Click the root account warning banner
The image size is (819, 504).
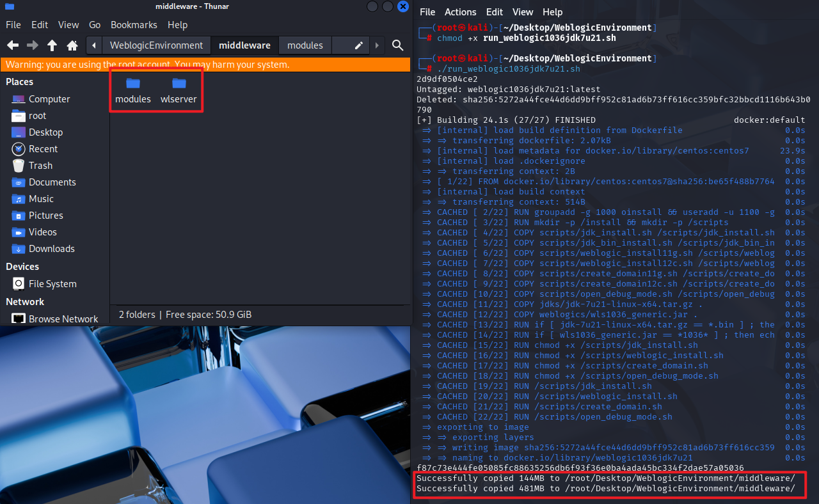205,65
